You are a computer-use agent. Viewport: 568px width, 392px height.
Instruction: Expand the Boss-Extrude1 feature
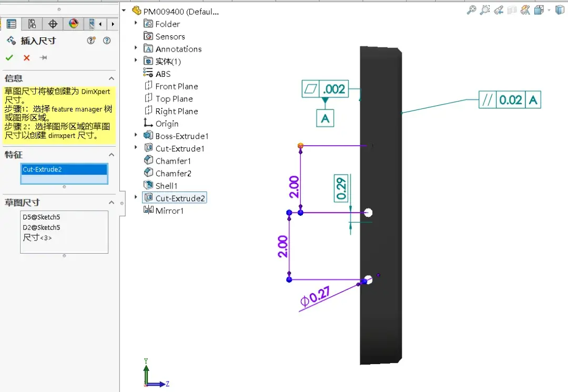pos(136,135)
